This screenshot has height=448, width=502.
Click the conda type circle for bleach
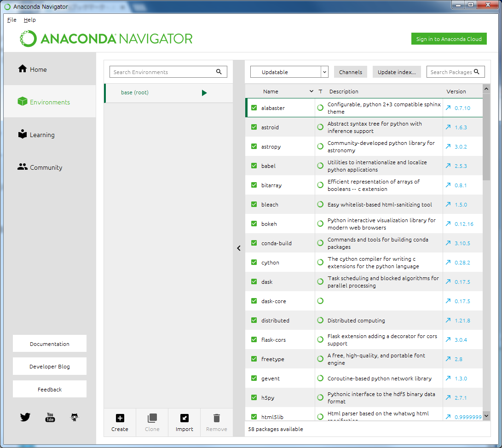pos(320,204)
